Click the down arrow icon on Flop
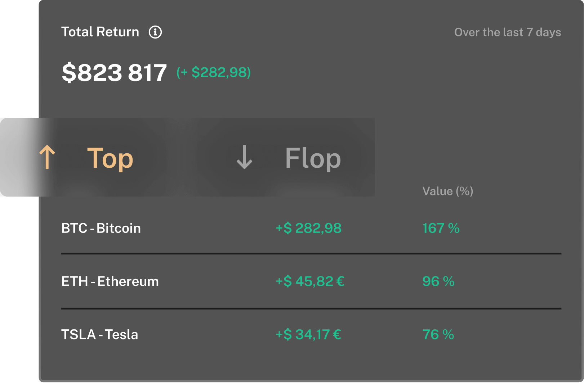Image resolution: width=584 pixels, height=392 pixels. click(244, 157)
